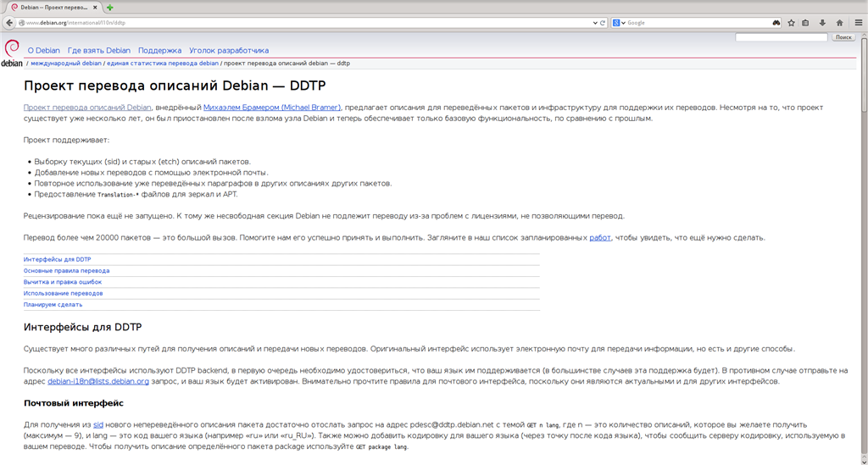Open the sid link in mail interface paragraph
The width and height of the screenshot is (868, 465).
(x=98, y=424)
